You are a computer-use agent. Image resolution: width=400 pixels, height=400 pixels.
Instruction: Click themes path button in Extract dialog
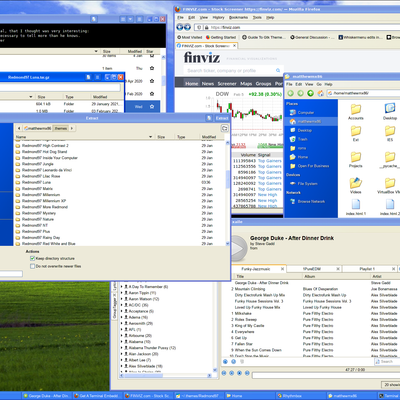coord(61,128)
